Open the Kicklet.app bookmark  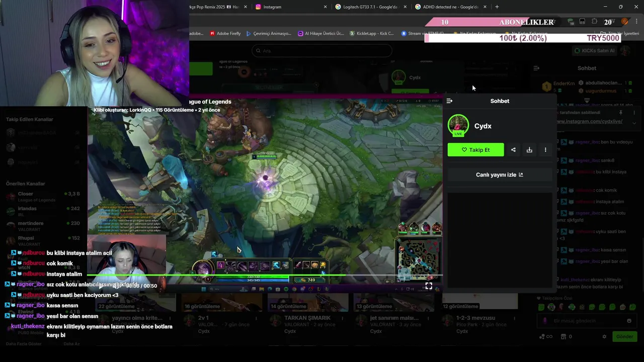click(371, 34)
